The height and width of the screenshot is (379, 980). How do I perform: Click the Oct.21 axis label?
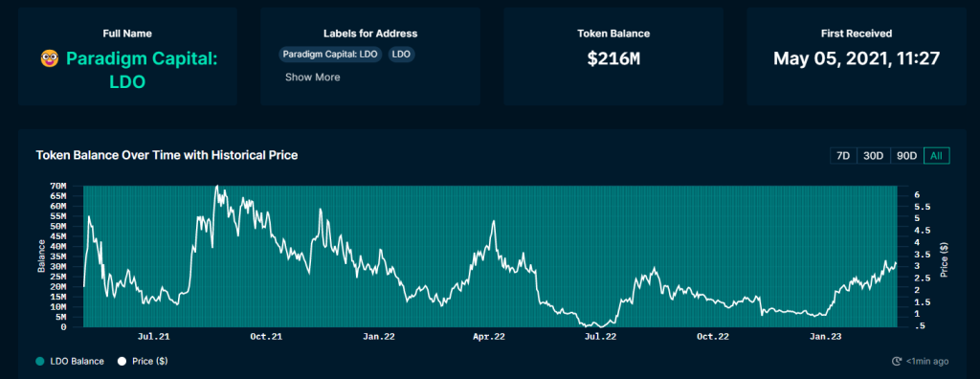266,337
